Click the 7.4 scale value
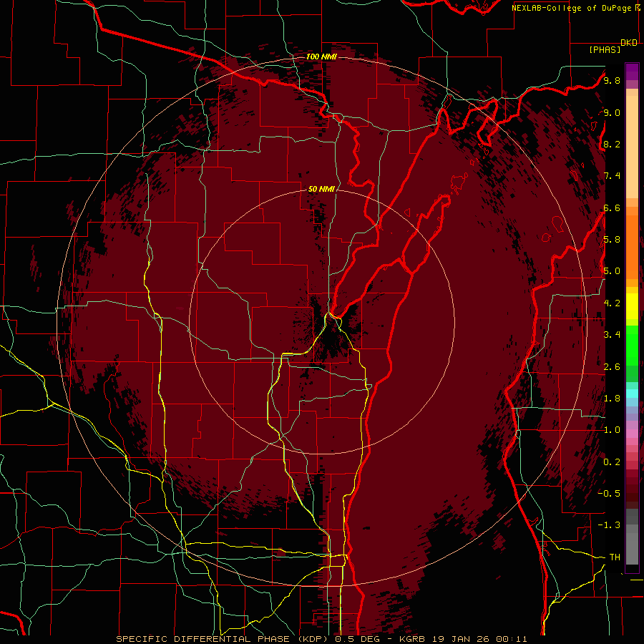644x644 pixels. point(612,176)
